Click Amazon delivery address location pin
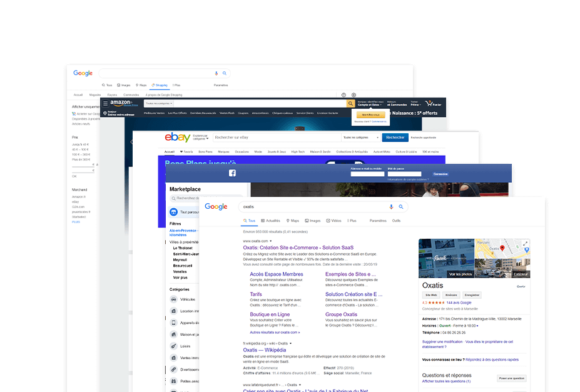The height and width of the screenshot is (392, 580). [x=105, y=113]
